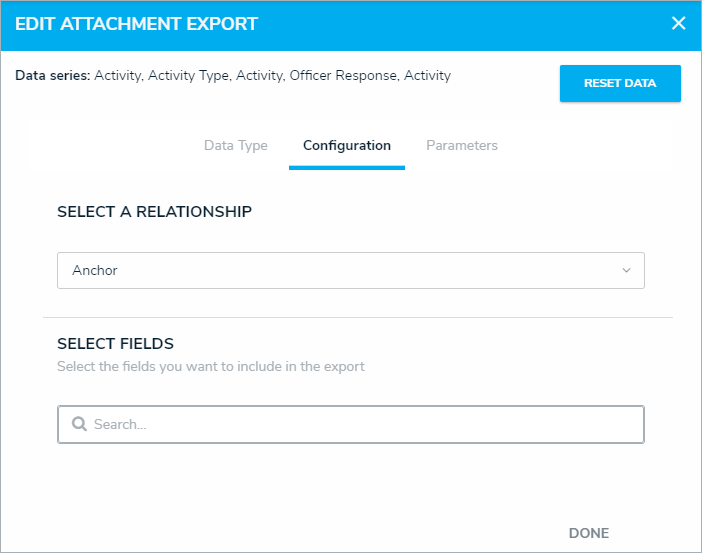Open the Parameters tab
702x553 pixels.
[462, 145]
